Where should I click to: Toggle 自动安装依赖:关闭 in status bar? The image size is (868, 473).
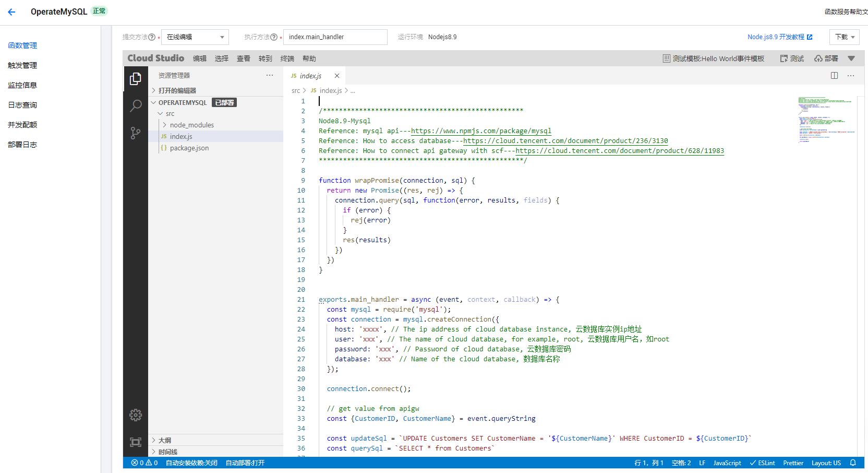pyautogui.click(x=191, y=463)
